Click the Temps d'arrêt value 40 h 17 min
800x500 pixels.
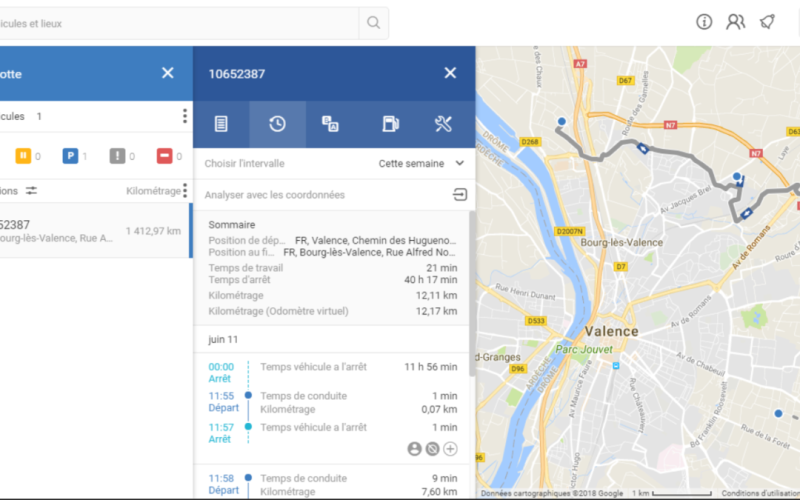point(431,280)
